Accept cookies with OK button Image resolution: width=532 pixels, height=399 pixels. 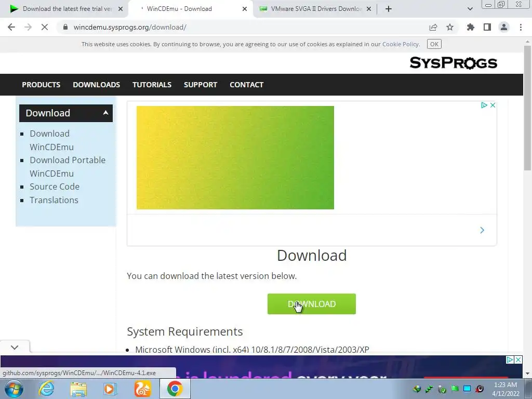point(434,44)
